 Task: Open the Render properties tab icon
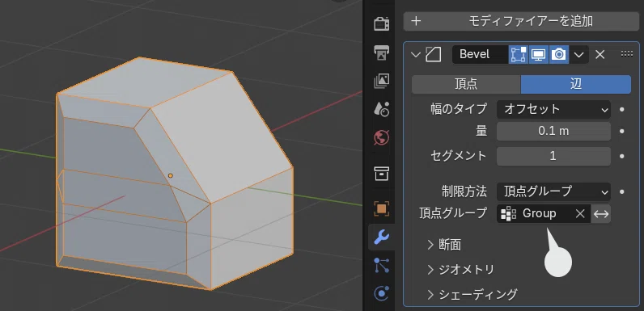coord(382,23)
